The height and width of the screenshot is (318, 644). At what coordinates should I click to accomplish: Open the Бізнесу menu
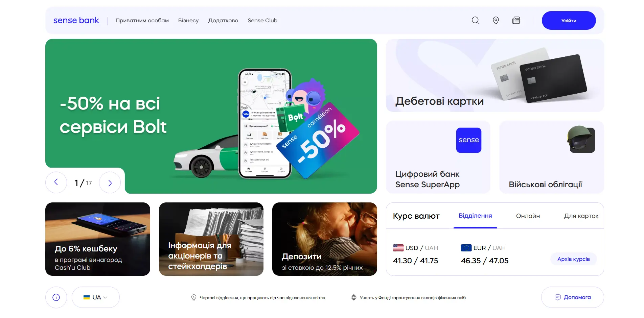(x=188, y=21)
